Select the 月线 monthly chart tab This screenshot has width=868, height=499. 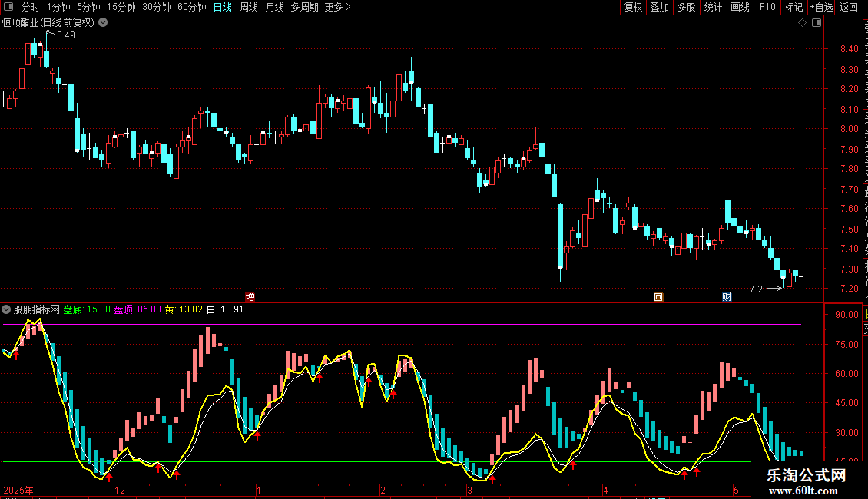[274, 7]
